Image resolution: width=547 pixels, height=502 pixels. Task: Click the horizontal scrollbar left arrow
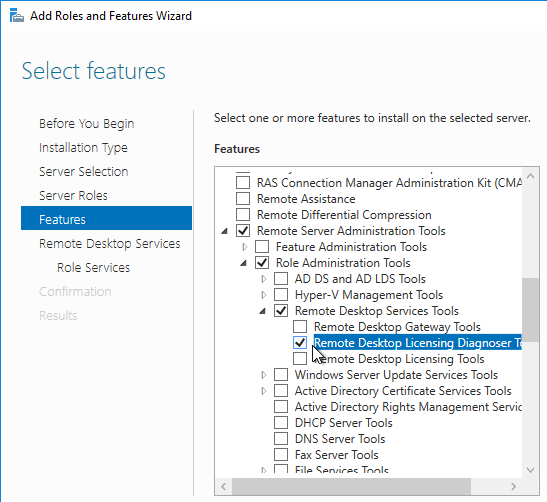pyautogui.click(x=224, y=486)
